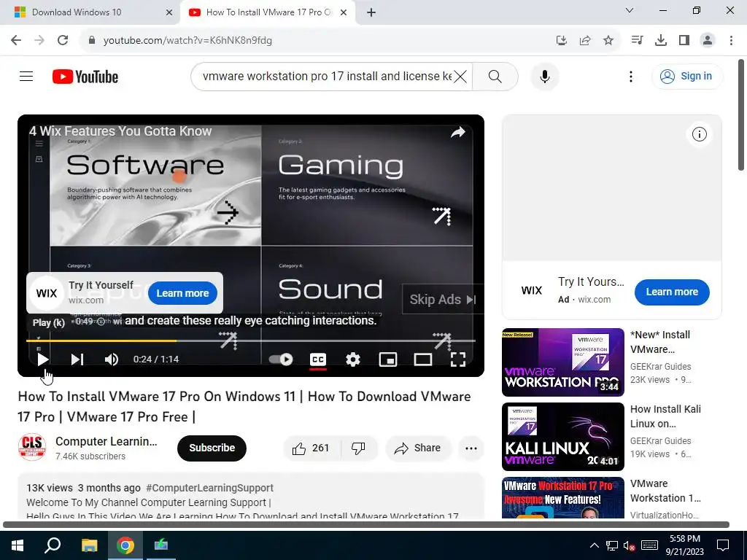Open muted volume tray icon

click(629, 545)
